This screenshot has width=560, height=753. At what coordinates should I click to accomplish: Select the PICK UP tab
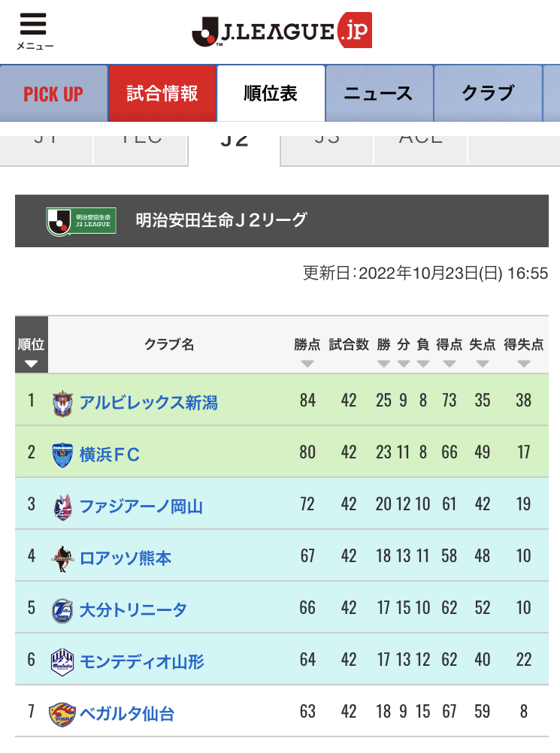click(x=53, y=93)
